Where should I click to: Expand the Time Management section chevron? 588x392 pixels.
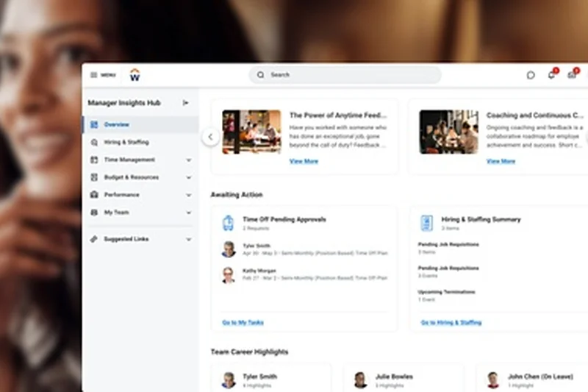(x=189, y=160)
